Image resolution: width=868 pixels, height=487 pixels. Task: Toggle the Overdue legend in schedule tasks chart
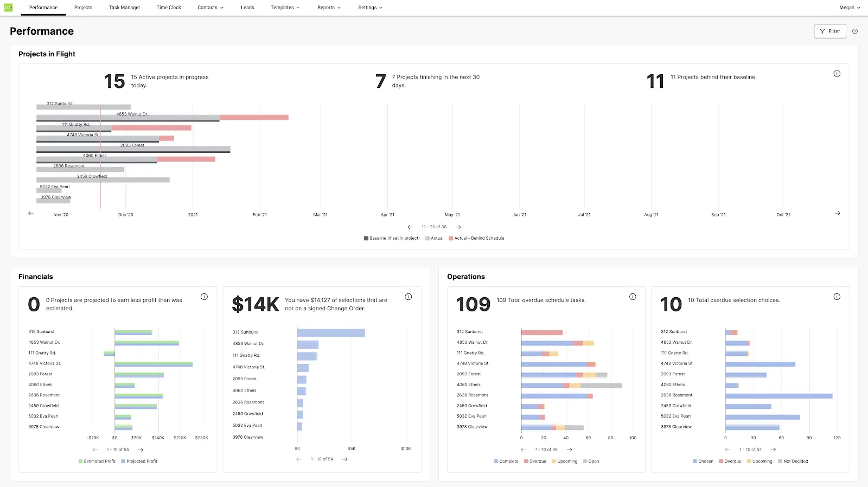535,462
